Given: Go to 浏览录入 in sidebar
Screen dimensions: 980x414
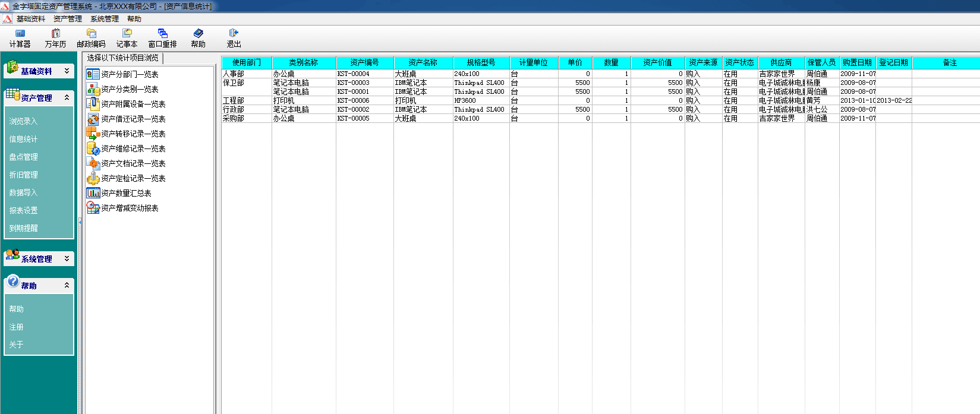Looking at the screenshot, I should (x=23, y=121).
